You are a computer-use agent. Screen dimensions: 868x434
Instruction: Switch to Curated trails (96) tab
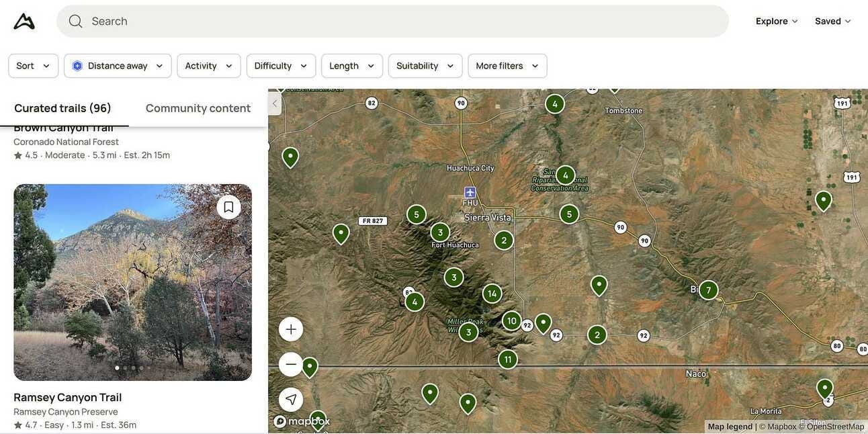[63, 108]
